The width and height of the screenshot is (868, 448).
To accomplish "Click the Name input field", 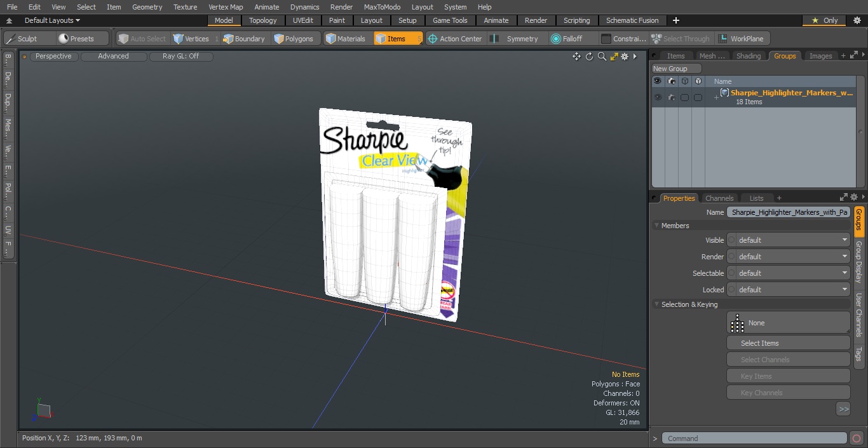I will pyautogui.click(x=789, y=212).
